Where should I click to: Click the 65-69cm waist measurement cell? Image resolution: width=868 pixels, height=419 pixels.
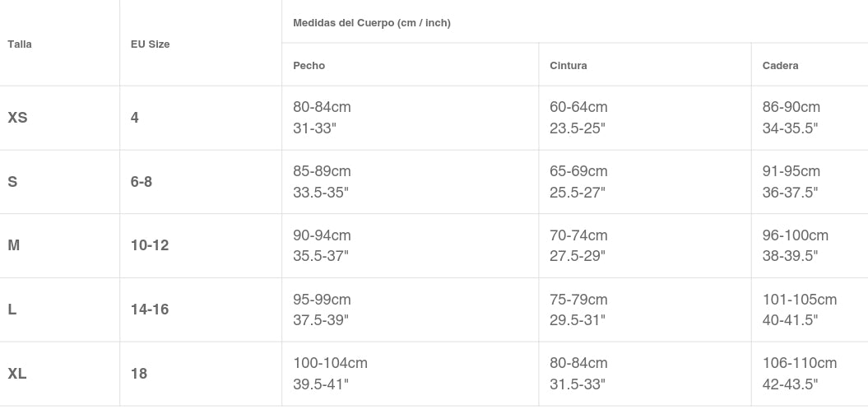pyautogui.click(x=578, y=172)
